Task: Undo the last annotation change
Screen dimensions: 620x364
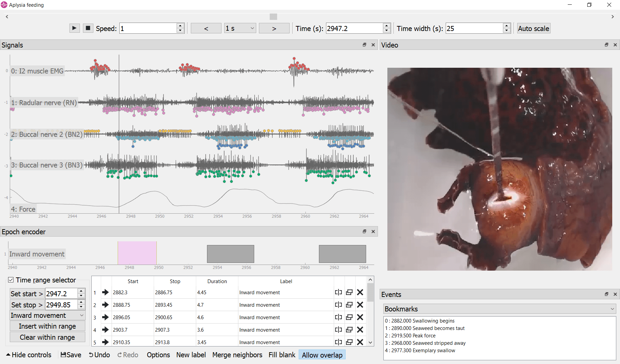Action: coord(99,355)
